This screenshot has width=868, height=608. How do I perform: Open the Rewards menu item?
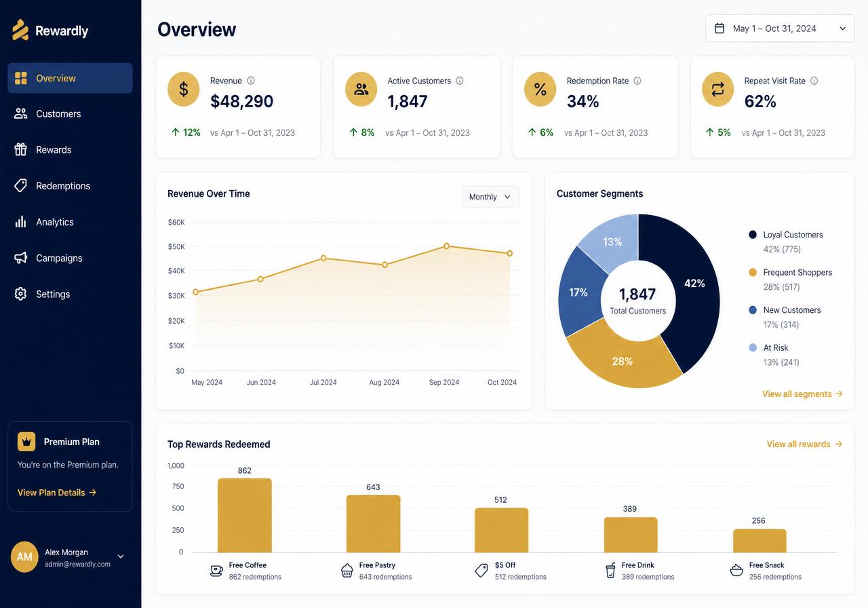[70, 149]
